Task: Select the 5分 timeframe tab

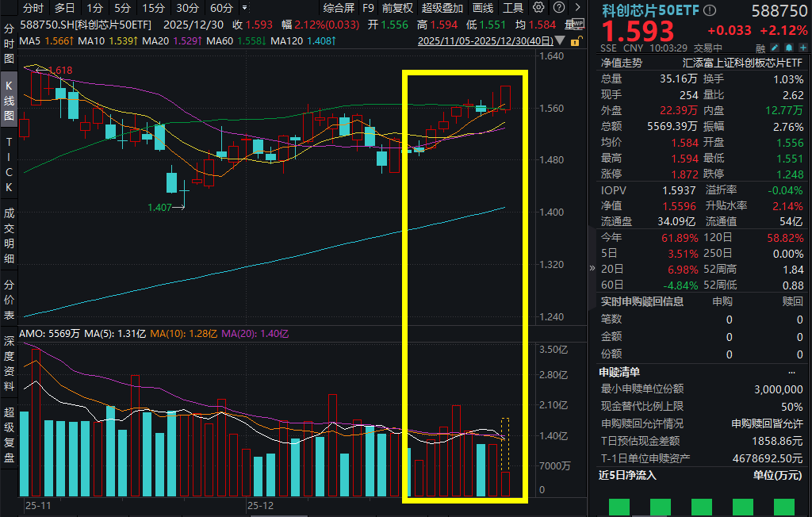Action: (122, 9)
